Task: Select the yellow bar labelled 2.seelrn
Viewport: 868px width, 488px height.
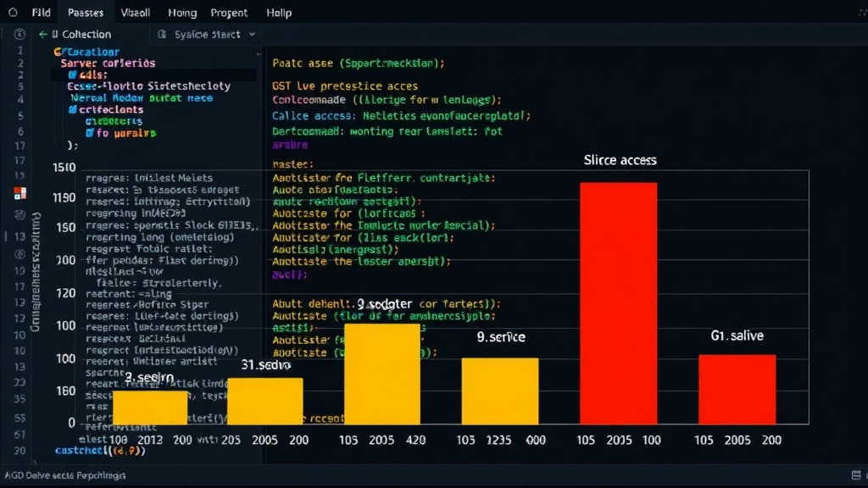Action: pyautogui.click(x=150, y=408)
